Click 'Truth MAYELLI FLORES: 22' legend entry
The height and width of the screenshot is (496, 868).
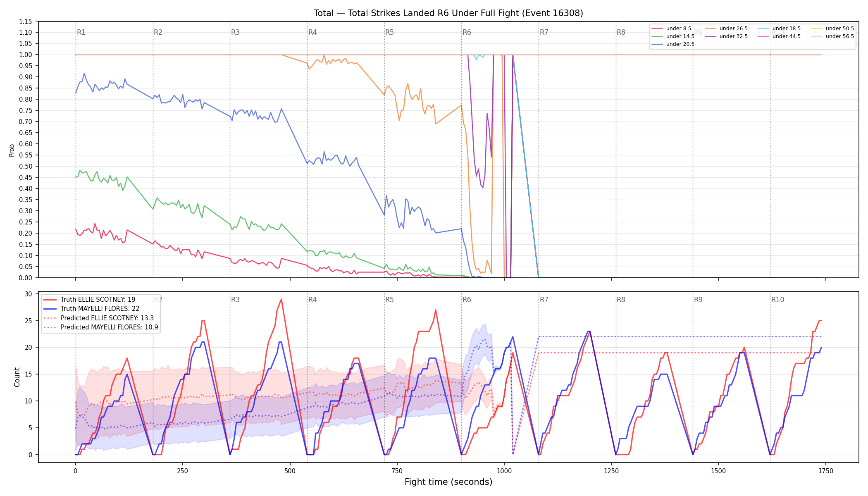tap(91, 309)
